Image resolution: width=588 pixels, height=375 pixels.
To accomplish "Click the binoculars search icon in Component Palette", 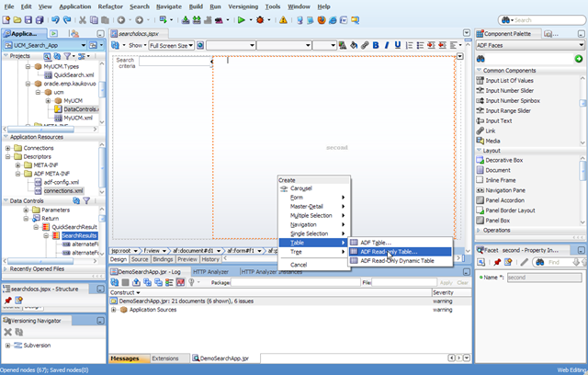I will tap(481, 59).
